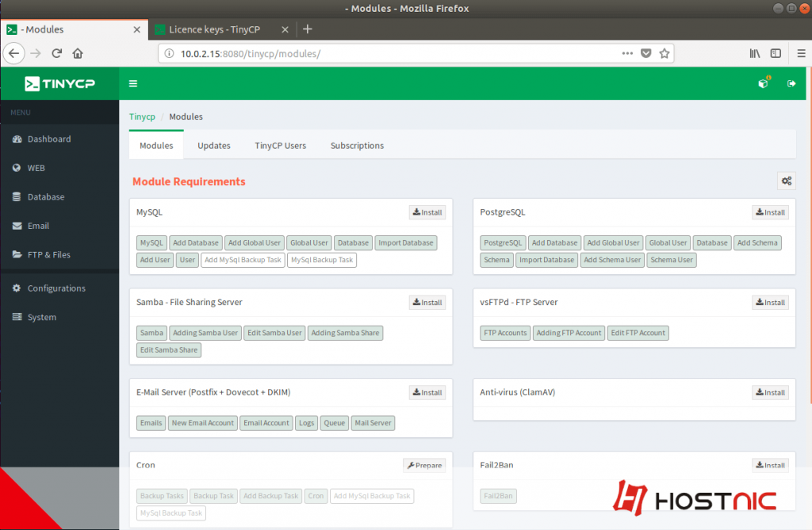This screenshot has width=812, height=530.
Task: Click the Logs tag under E-Mail Server
Action: [x=306, y=423]
